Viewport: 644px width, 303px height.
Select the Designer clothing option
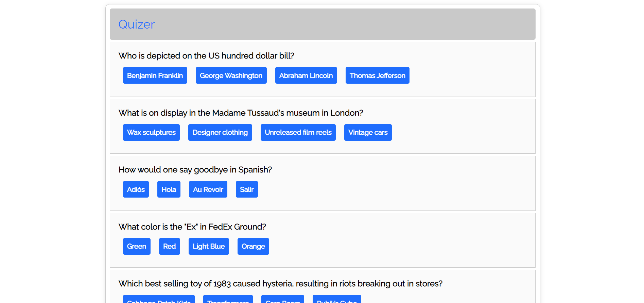click(220, 133)
